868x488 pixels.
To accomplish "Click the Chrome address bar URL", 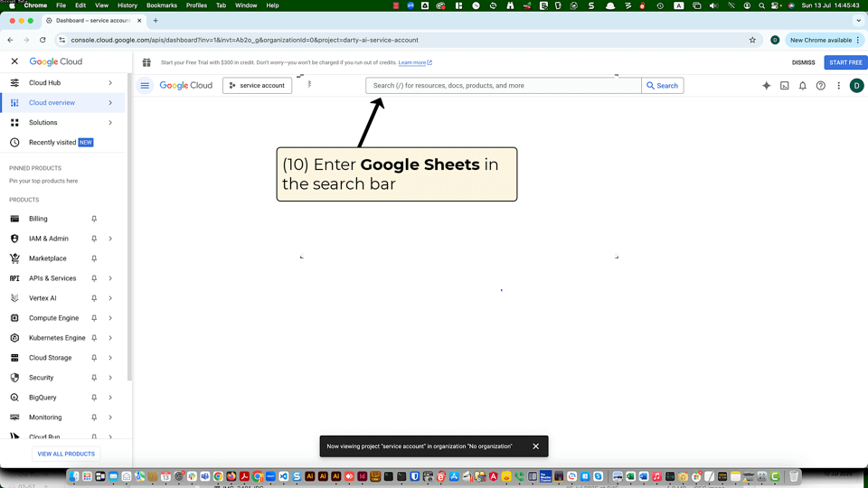I will point(245,40).
